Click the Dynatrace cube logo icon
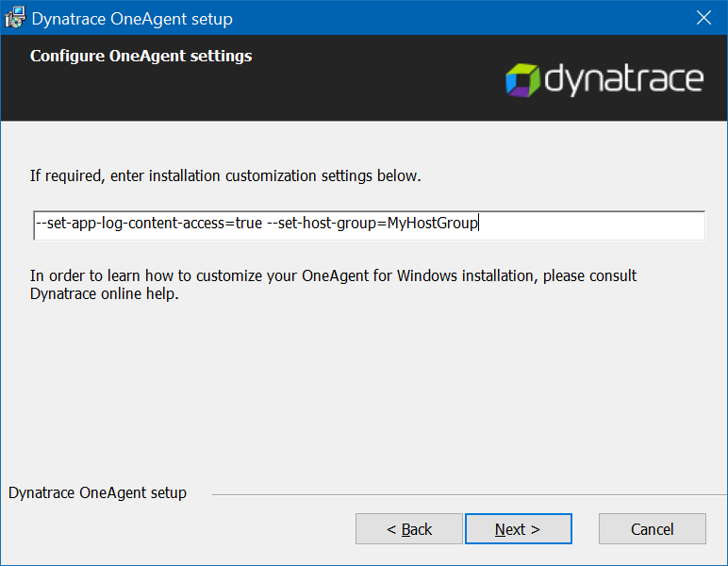The width and height of the screenshot is (728, 566). (x=522, y=80)
